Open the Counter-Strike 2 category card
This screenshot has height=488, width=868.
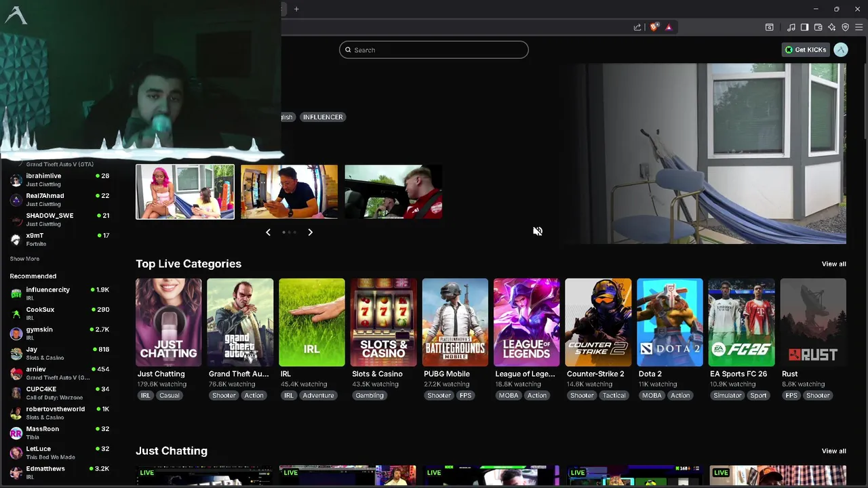[x=598, y=323]
